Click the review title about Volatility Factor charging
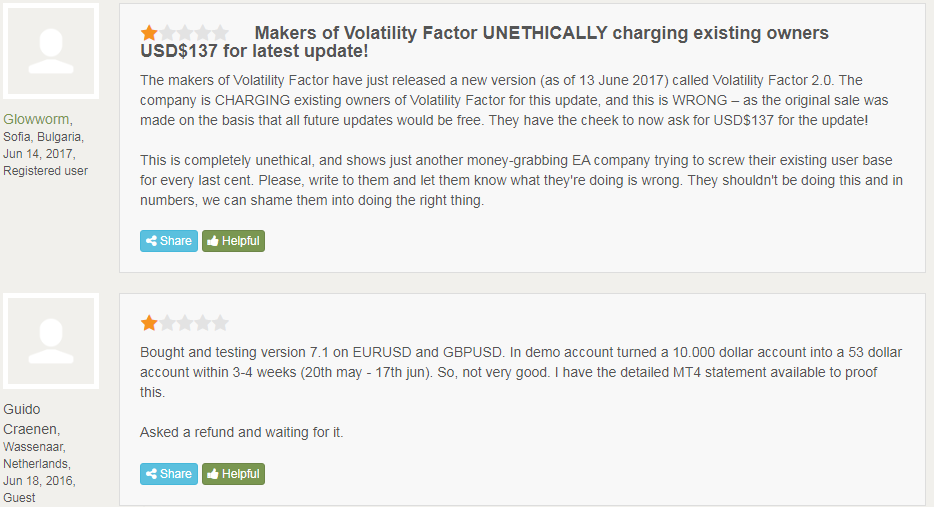Image resolution: width=934 pixels, height=507 pixels. tap(484, 43)
